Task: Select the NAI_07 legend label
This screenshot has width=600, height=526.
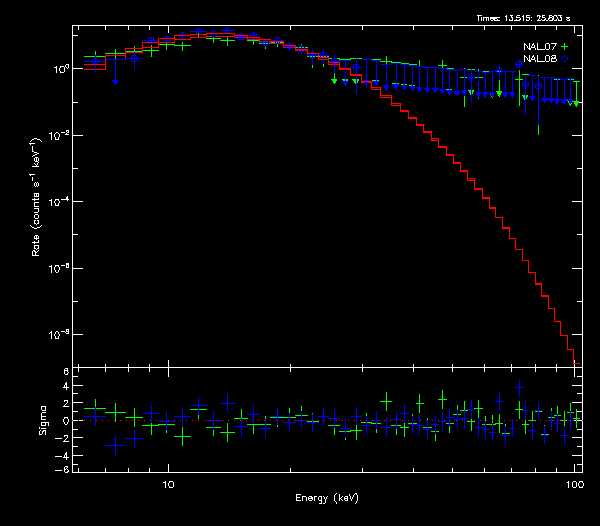Action: tap(540, 47)
